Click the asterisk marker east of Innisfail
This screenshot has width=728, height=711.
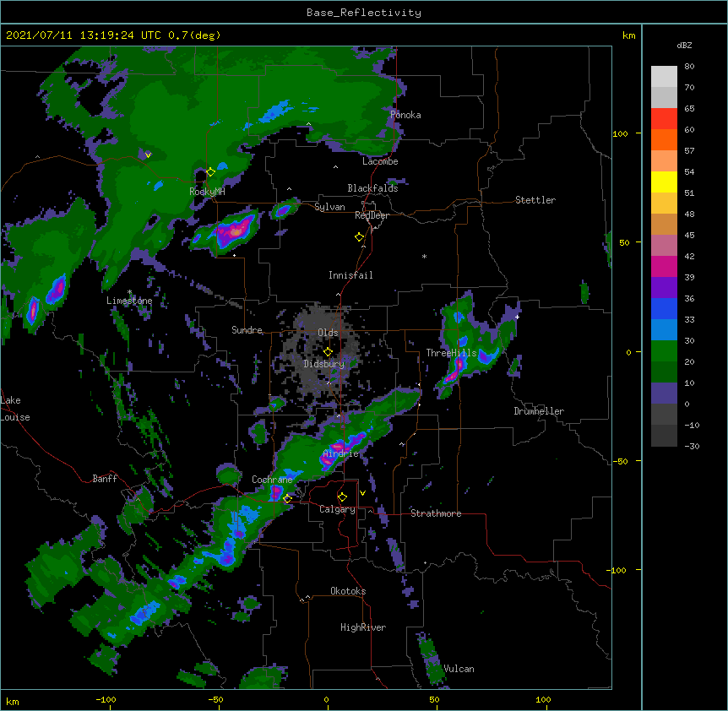click(x=424, y=256)
